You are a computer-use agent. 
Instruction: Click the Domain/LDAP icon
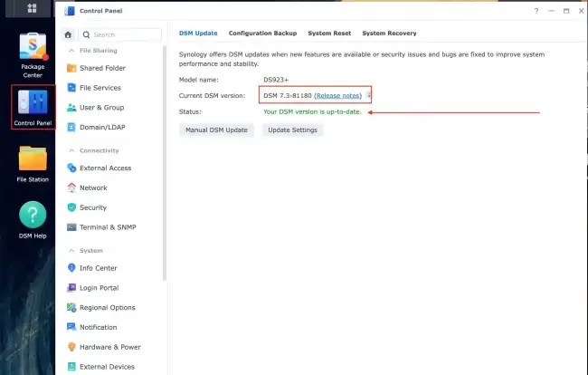pyautogui.click(x=71, y=127)
